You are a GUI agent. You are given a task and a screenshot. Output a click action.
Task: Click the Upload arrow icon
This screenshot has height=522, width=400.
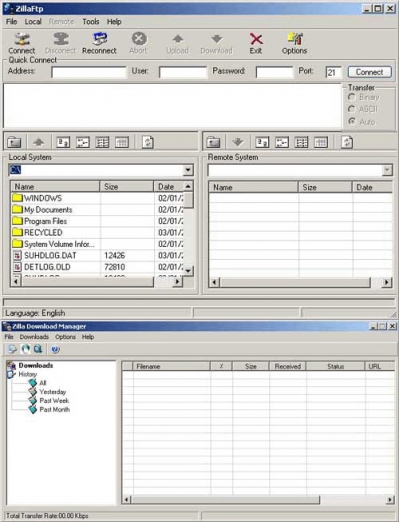178,39
